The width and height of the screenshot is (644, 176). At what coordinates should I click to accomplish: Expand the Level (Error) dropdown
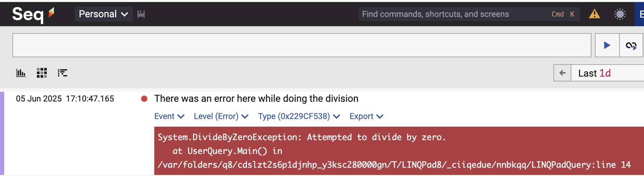pyautogui.click(x=221, y=116)
